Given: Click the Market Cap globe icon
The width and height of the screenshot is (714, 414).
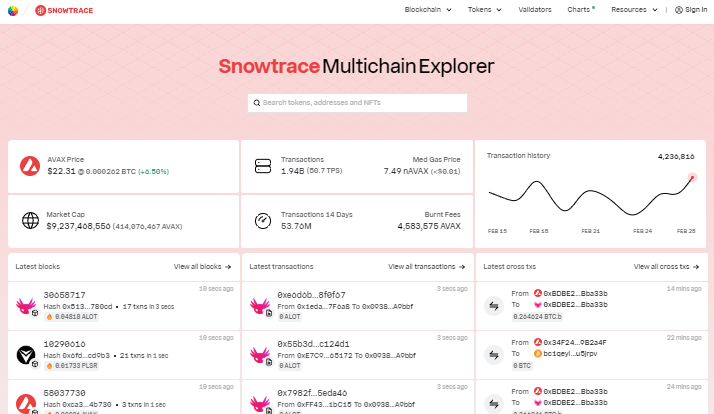Looking at the screenshot, I should point(30,220).
